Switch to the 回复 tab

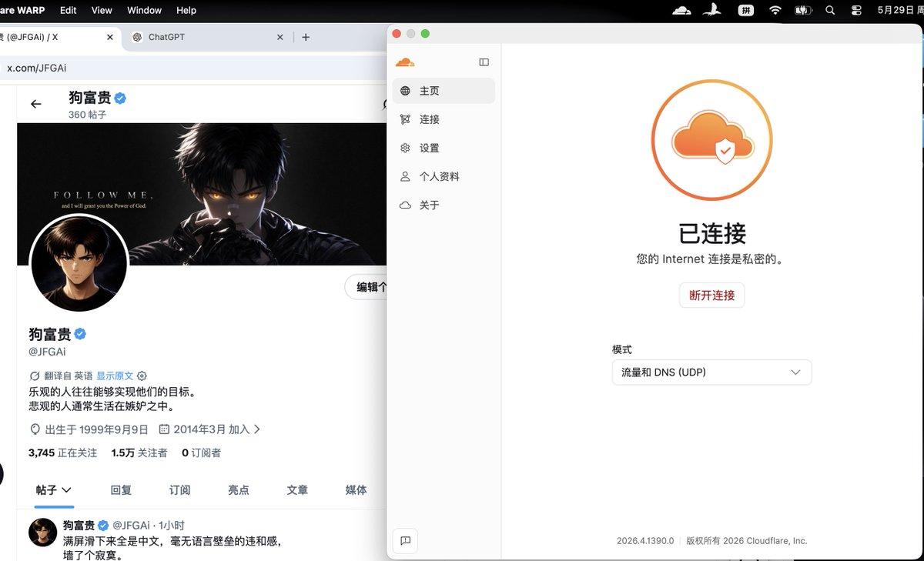121,490
